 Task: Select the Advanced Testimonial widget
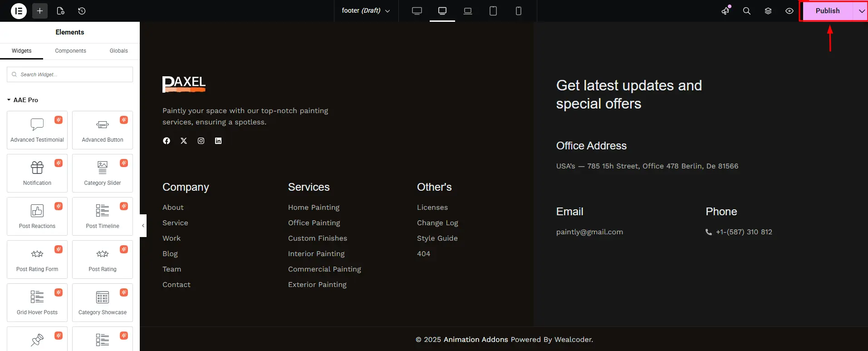click(37, 130)
